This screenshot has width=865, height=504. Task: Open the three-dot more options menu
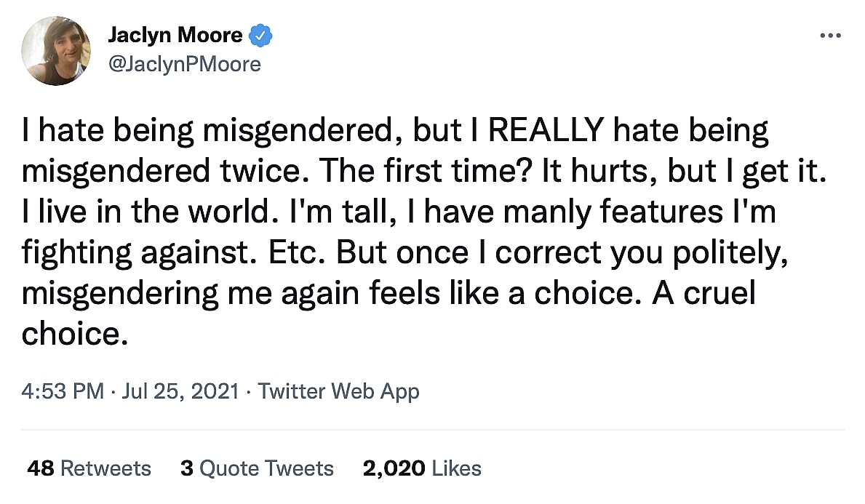coord(829,36)
